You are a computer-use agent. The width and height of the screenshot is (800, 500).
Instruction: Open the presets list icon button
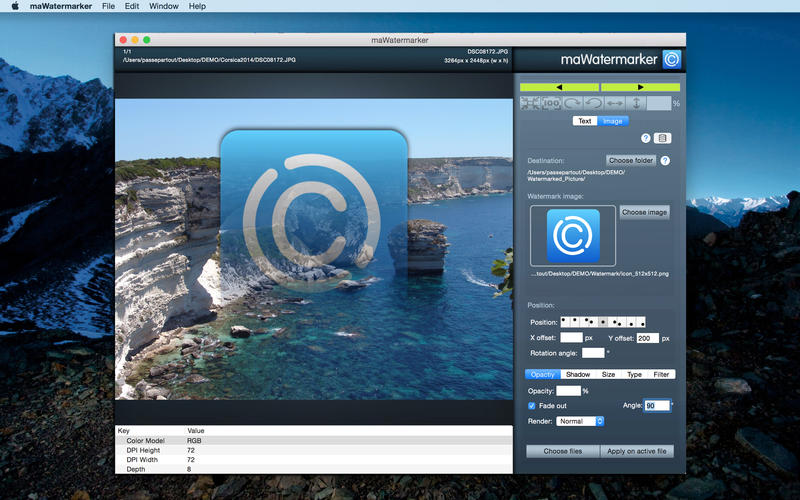click(x=663, y=138)
